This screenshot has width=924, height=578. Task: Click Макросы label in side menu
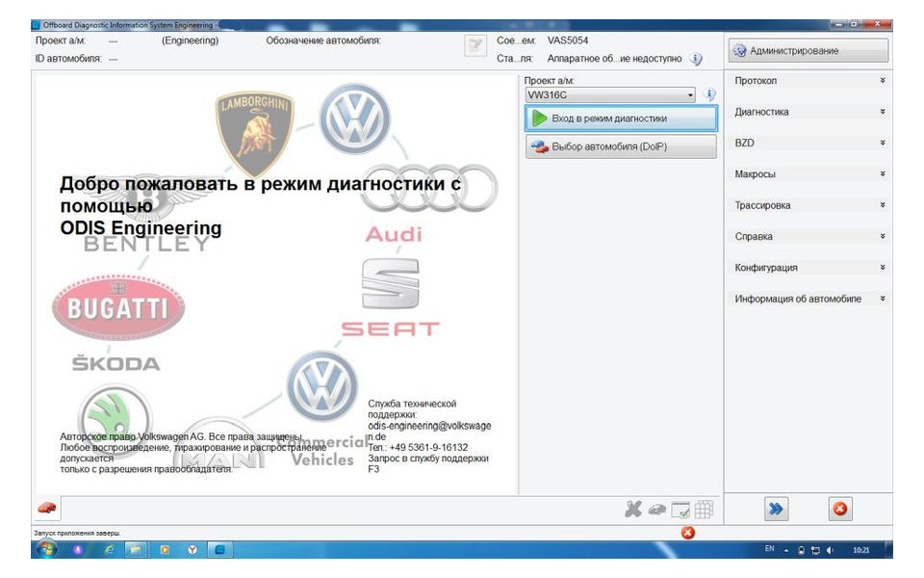coord(755,174)
